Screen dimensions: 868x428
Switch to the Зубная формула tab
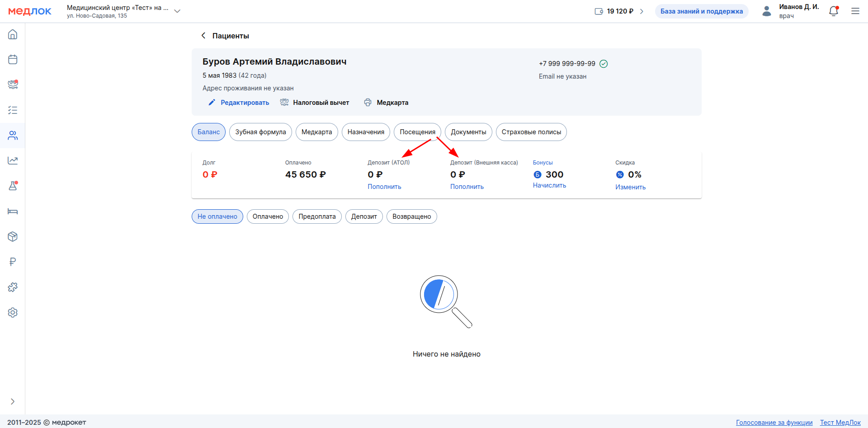(260, 132)
